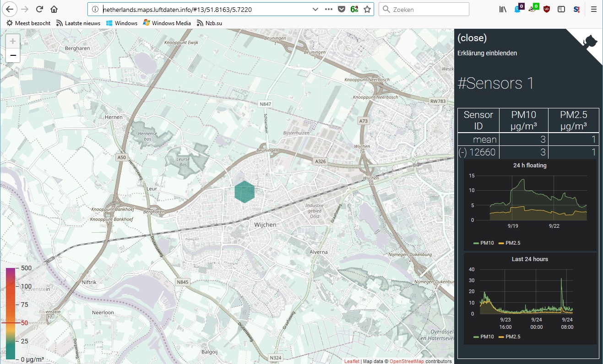This screenshot has width=603, height=364.
Task: Open the page actions three-dot menu
Action: [329, 9]
